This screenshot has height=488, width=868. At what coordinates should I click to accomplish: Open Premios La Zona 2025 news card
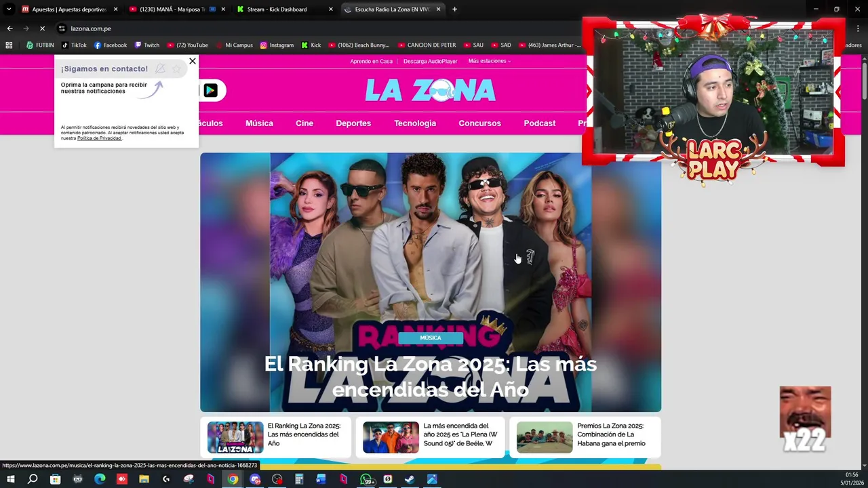(x=585, y=437)
